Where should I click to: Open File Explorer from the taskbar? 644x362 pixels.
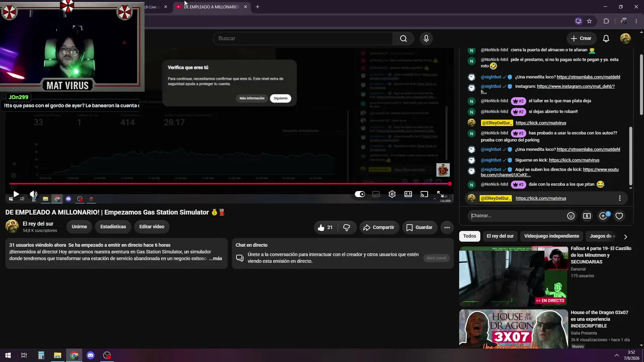coord(57,355)
